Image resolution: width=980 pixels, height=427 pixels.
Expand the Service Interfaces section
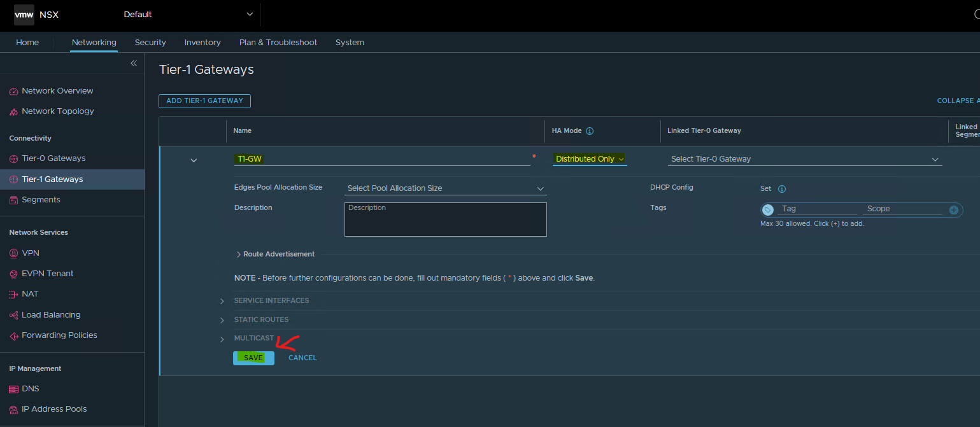click(x=222, y=301)
